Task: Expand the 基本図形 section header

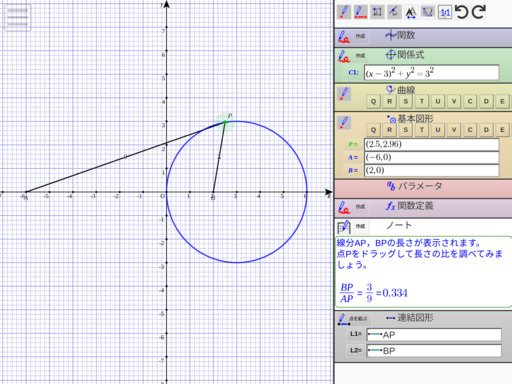Action: click(x=410, y=119)
